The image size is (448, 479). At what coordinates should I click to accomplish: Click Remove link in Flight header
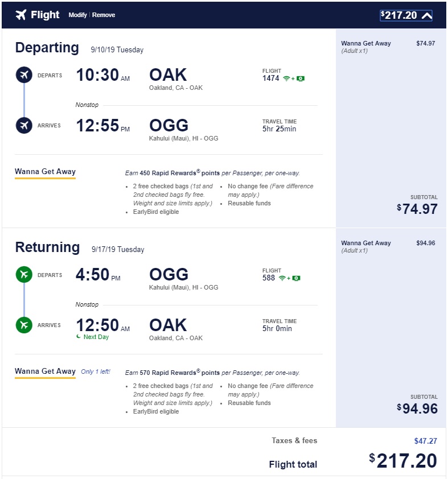tap(104, 15)
